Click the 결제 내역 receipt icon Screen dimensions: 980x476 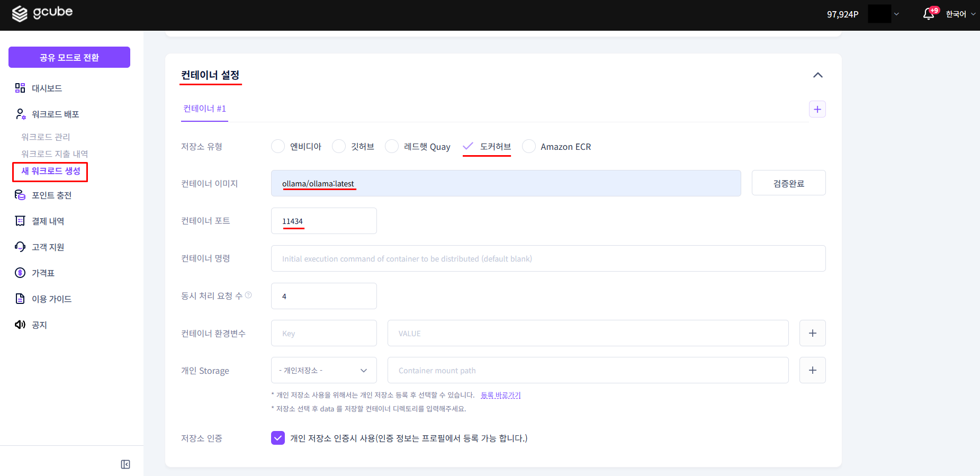(20, 221)
